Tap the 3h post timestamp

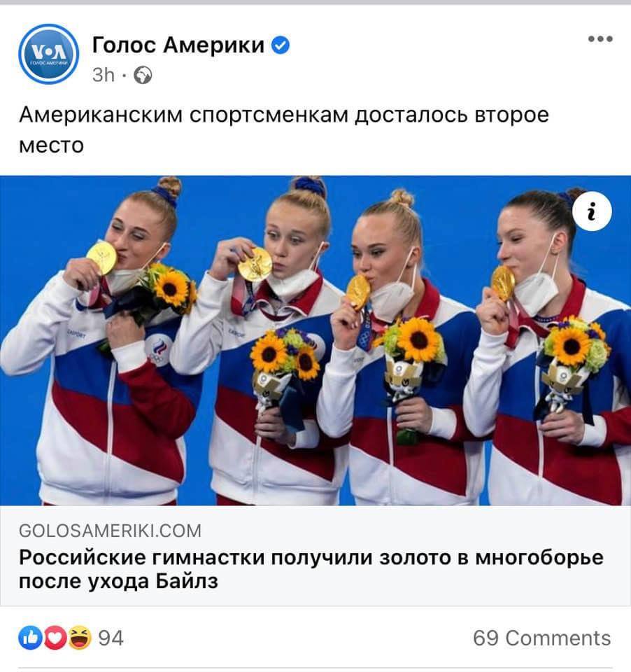104,76
